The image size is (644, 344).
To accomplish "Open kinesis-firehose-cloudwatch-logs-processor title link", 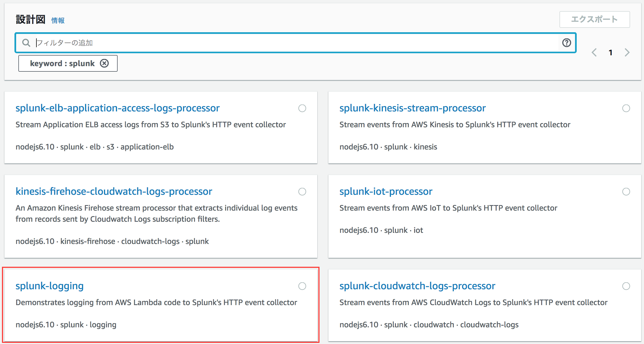I will [x=114, y=191].
